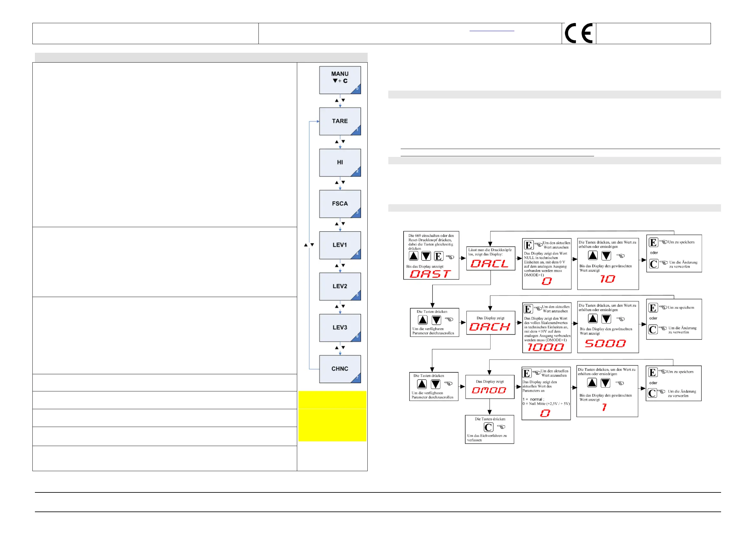
Task: Select the TARE menu block
Action: 340,121
